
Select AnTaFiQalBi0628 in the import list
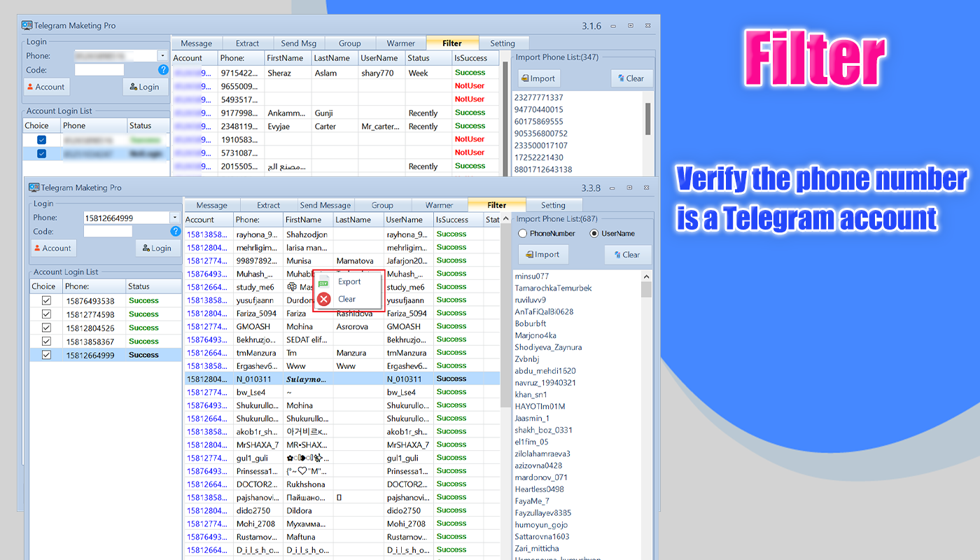coord(545,311)
